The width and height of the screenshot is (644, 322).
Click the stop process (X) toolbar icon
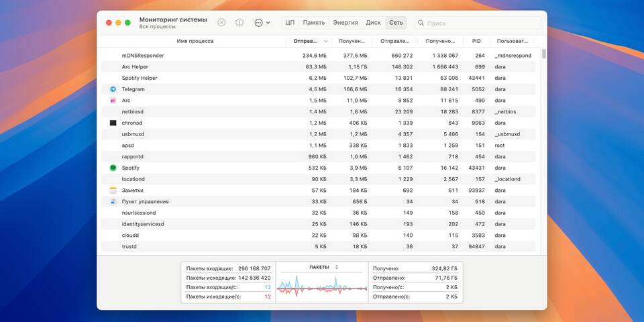coord(221,23)
